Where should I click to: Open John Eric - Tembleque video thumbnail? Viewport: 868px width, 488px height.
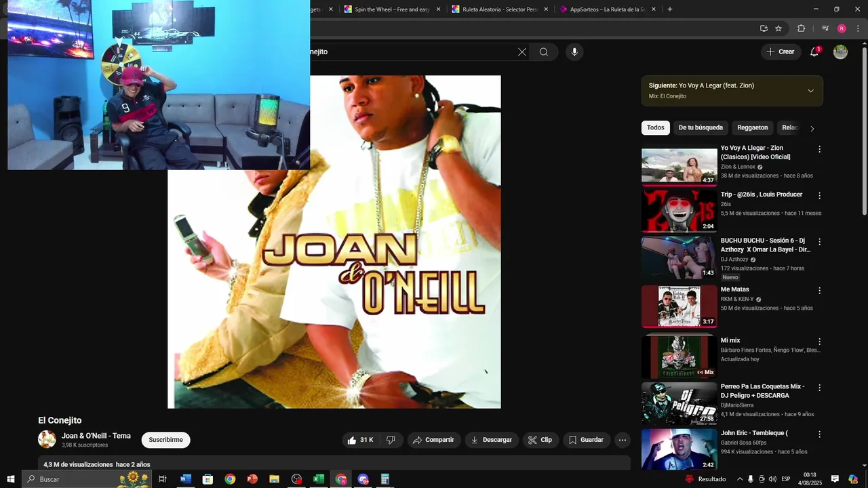[679, 449]
